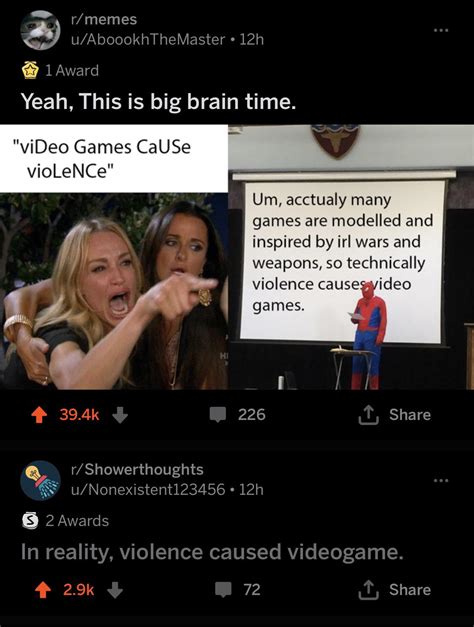View the 2 Awards badge
Screen dimensions: 474x627
click(x=65, y=521)
